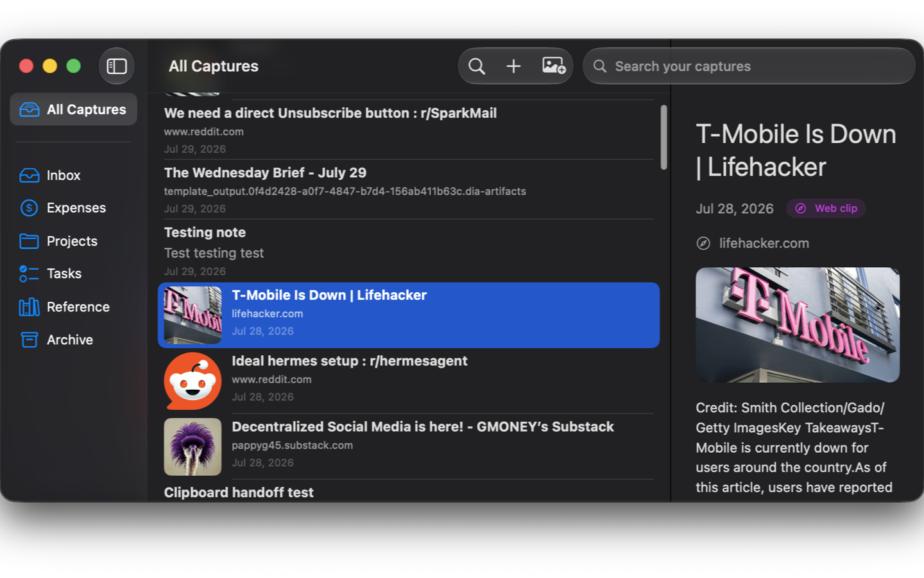The width and height of the screenshot is (924, 578).
Task: Open the Reference books icon
Action: pyautogui.click(x=30, y=307)
